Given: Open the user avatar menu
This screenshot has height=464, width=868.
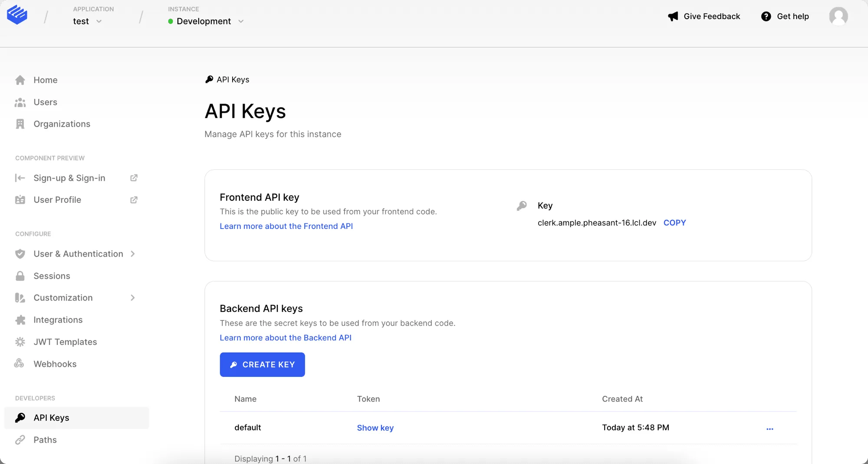Looking at the screenshot, I should point(838,16).
